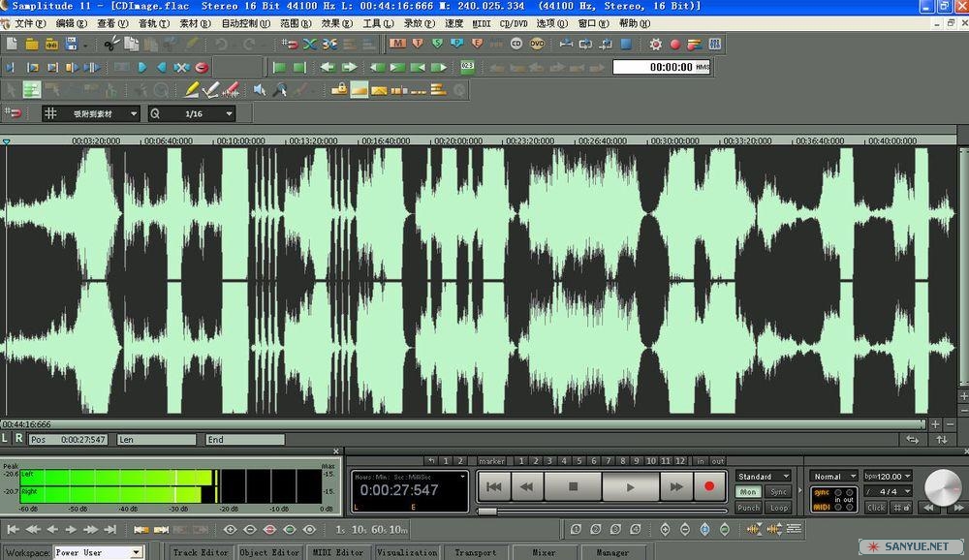Viewport: 969px width, 560px height.
Task: Toggle Punch recording mode
Action: point(748,508)
